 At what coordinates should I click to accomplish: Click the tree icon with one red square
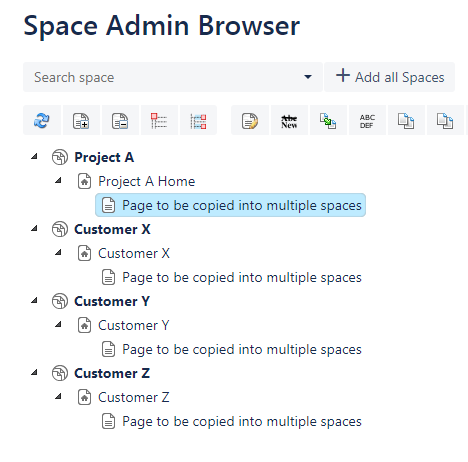pos(159,120)
